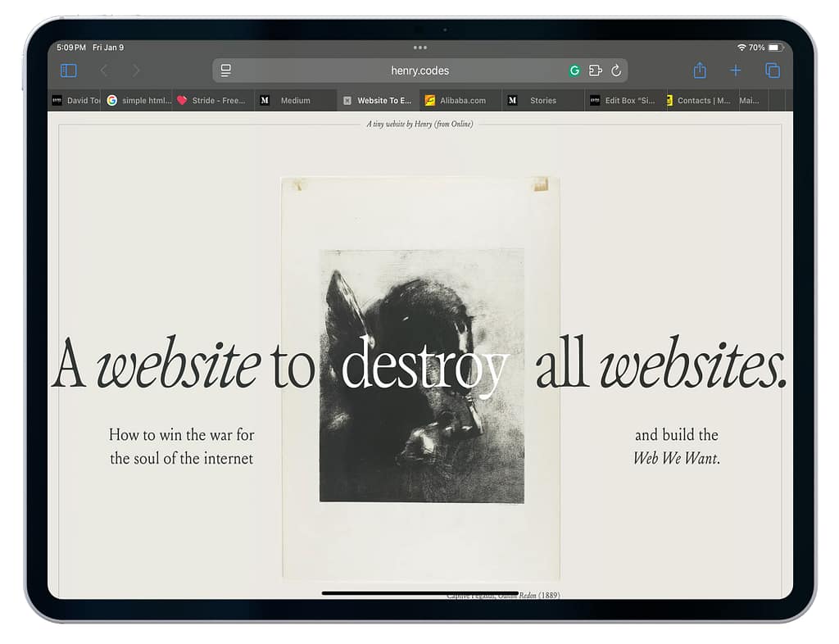
Task: Add a new tab with plus icon
Action: 736,70
